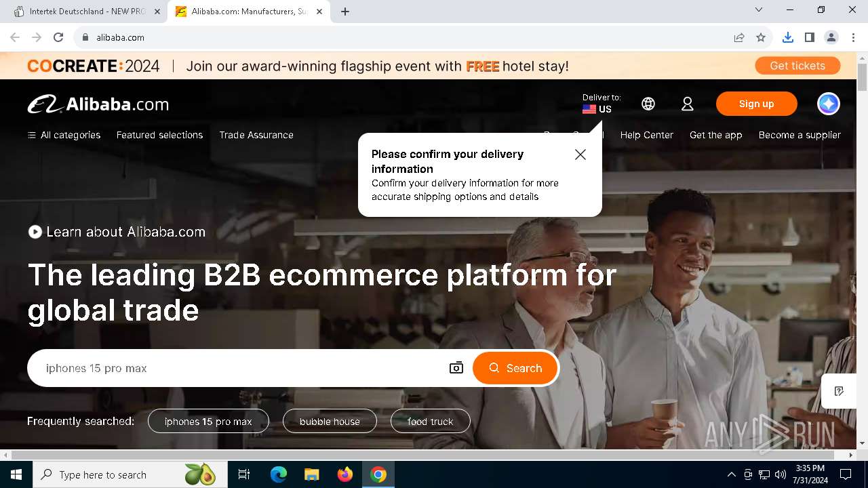Click the orange Search button
Viewport: 868px width, 488px height.
[x=515, y=368]
